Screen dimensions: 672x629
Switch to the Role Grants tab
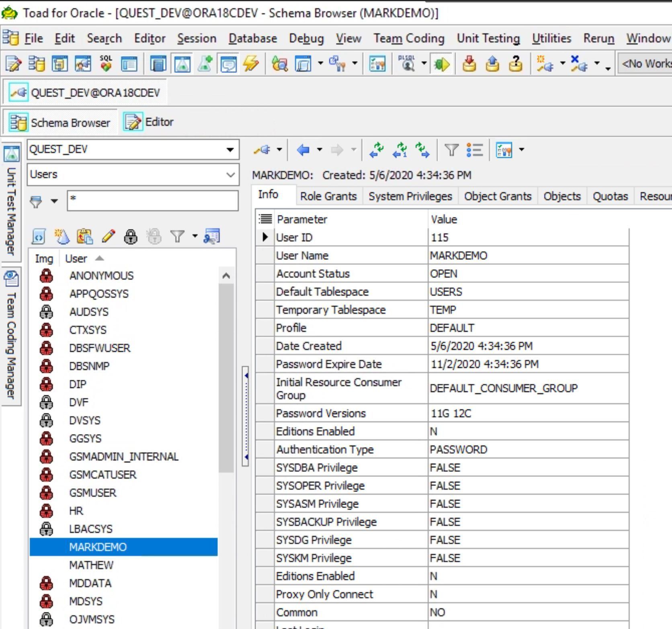[328, 196]
